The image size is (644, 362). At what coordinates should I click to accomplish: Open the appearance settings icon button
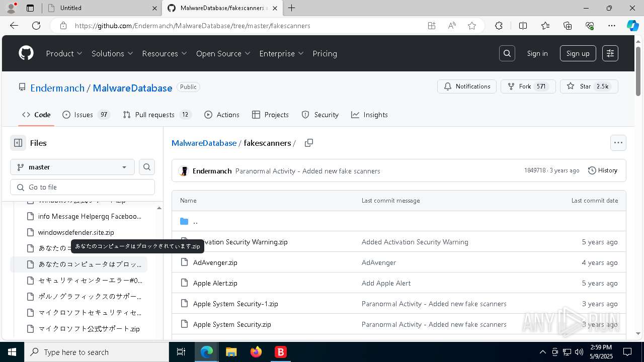610,53
